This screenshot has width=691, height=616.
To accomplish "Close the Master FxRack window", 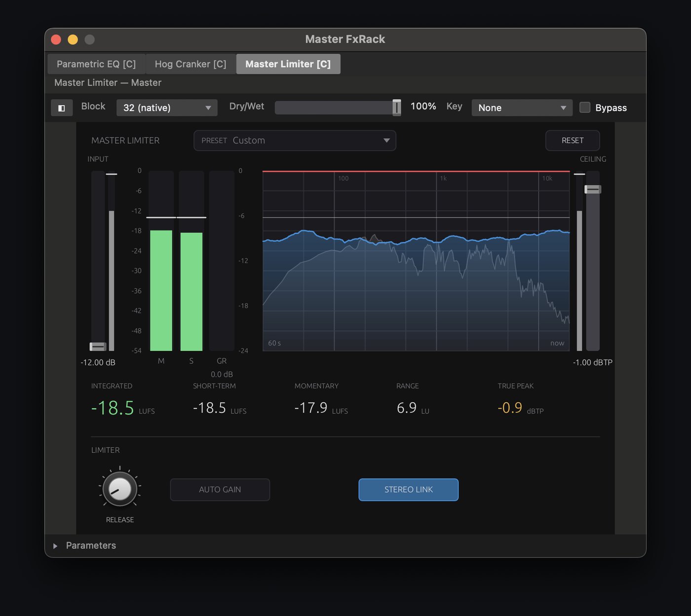I will pyautogui.click(x=56, y=39).
